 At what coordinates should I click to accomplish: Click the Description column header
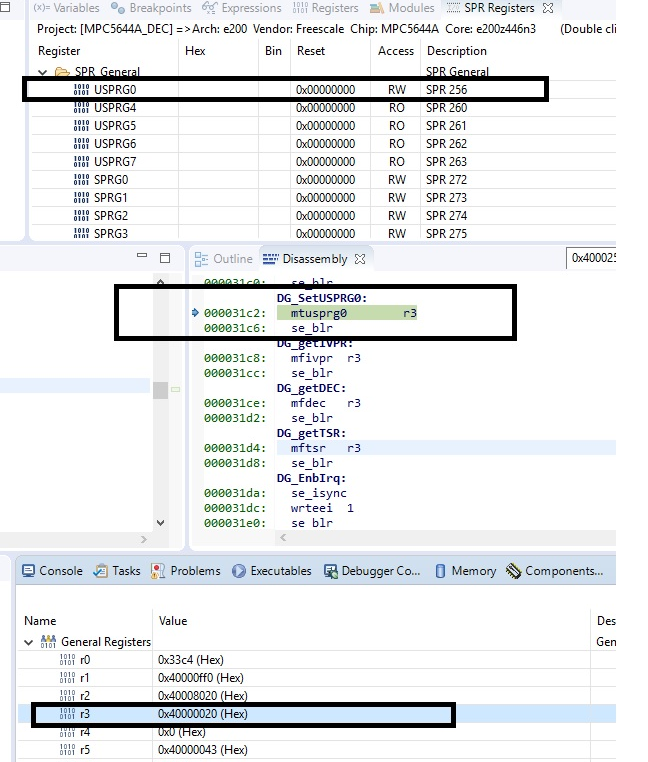click(456, 51)
